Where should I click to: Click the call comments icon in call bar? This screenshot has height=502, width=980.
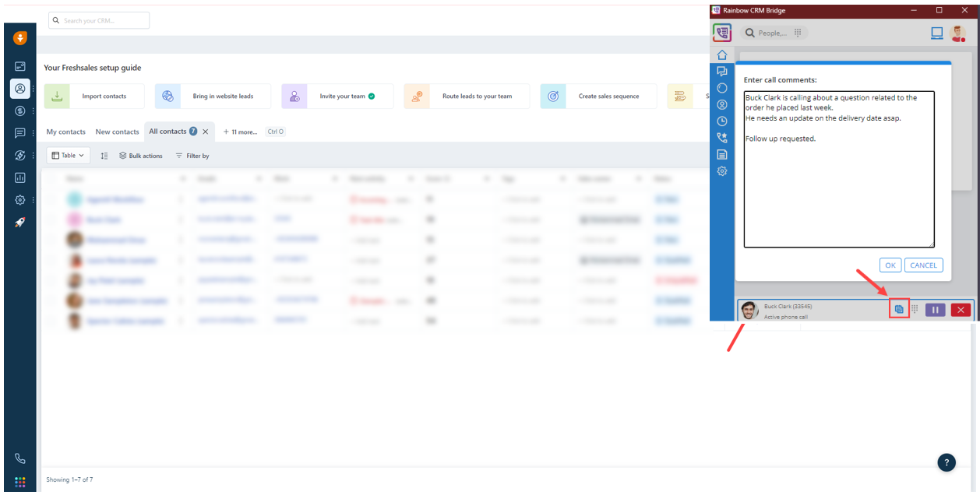(899, 310)
